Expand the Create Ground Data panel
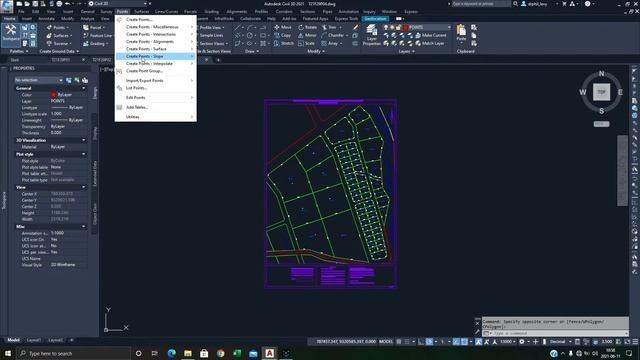Viewport: 640px width, 360px height. point(59,51)
